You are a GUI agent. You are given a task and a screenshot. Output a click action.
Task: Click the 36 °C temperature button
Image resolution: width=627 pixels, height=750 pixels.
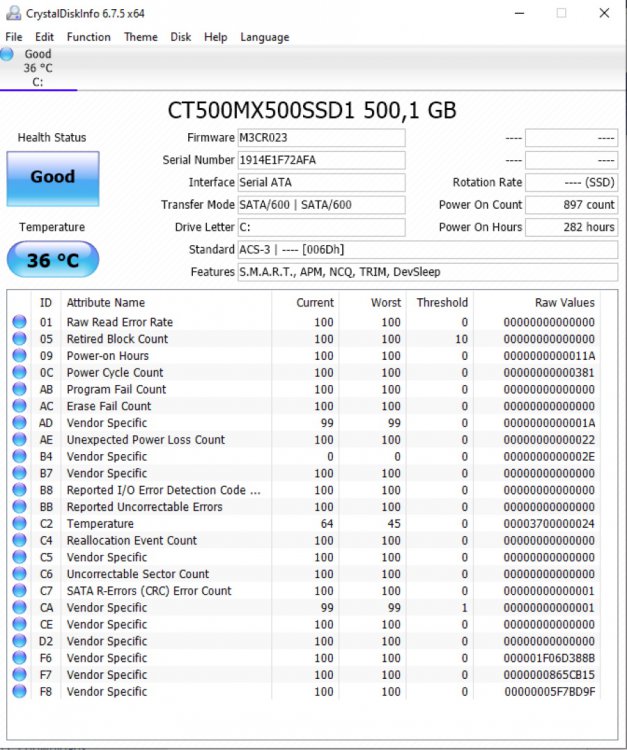(53, 261)
